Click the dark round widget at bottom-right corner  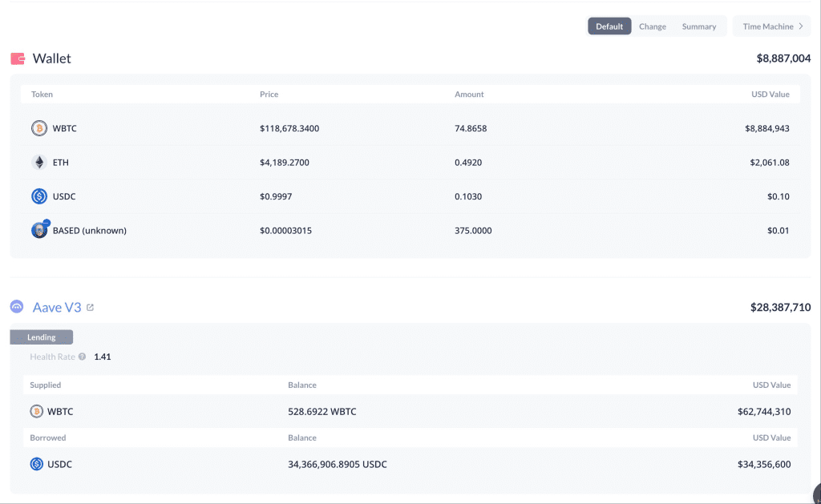pos(816,492)
